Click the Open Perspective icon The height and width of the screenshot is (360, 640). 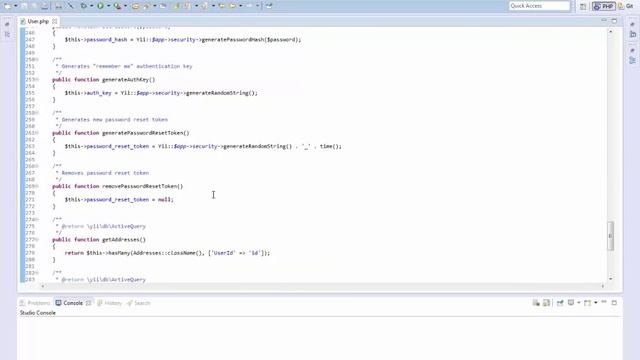[x=583, y=6]
